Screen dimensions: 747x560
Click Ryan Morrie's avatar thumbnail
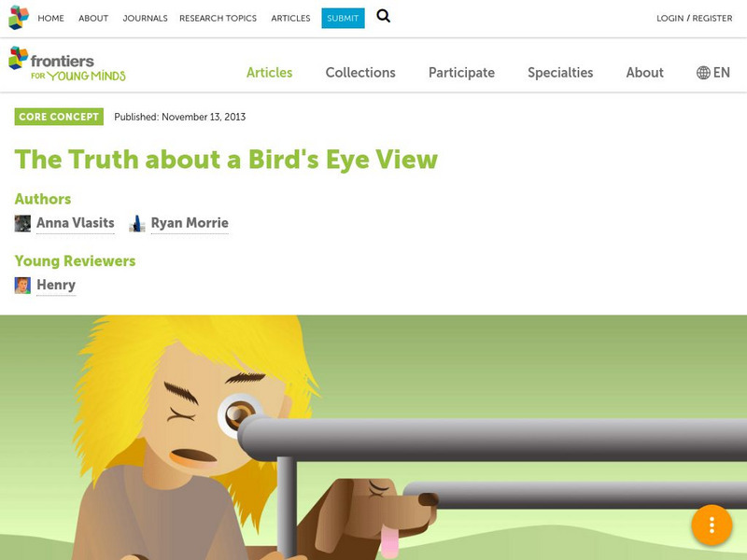(137, 223)
